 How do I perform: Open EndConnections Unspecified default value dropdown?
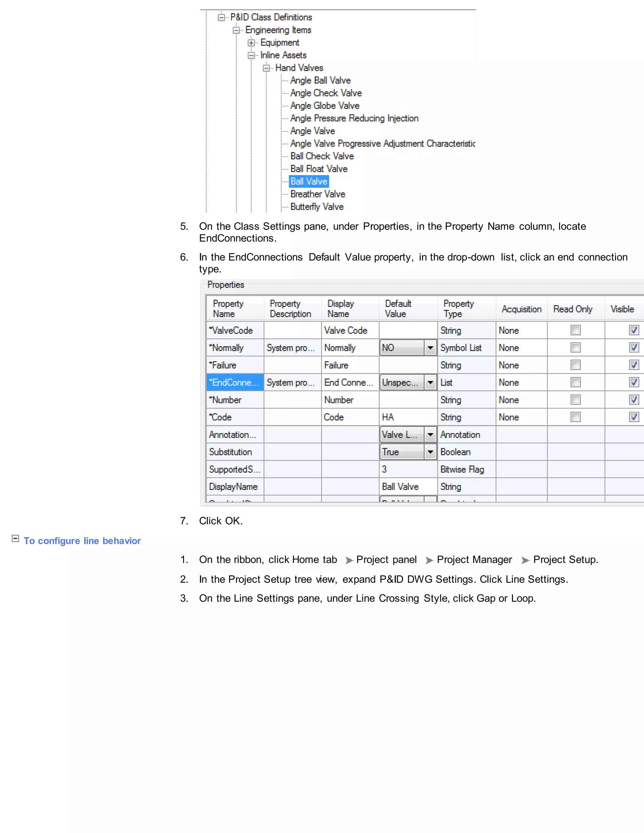click(x=430, y=383)
